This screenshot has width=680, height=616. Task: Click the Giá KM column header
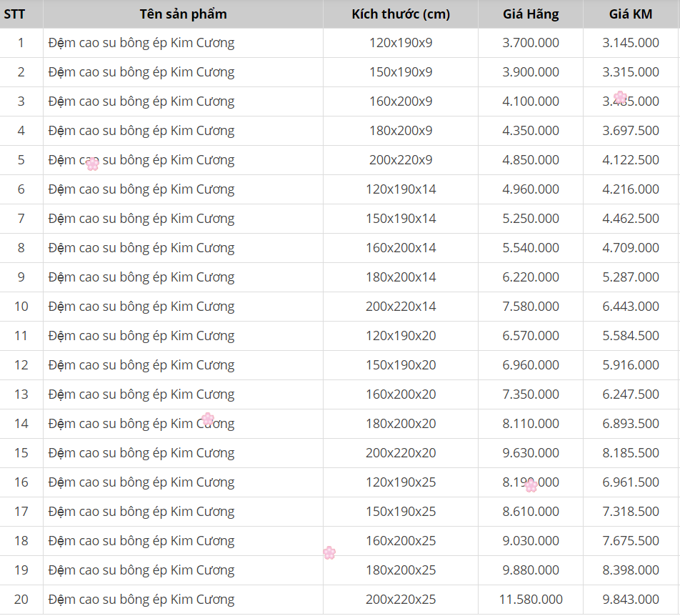(x=631, y=14)
